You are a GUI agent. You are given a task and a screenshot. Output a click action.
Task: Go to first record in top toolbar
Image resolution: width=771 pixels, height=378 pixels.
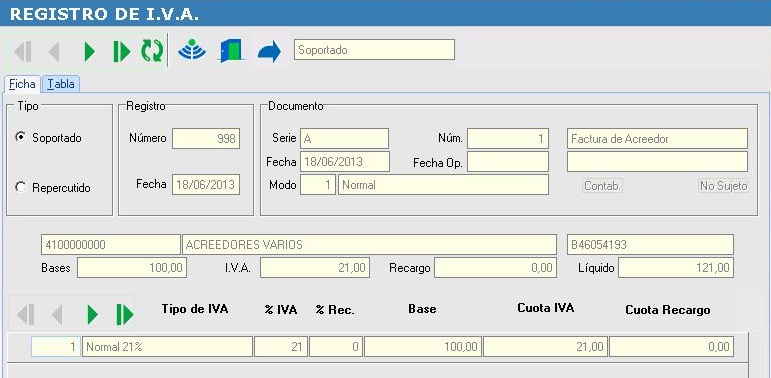point(23,51)
